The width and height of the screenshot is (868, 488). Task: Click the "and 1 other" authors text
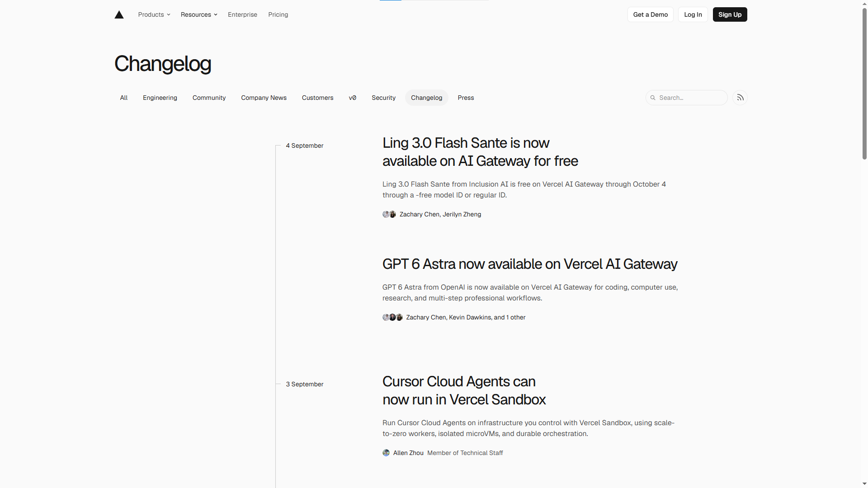point(509,317)
